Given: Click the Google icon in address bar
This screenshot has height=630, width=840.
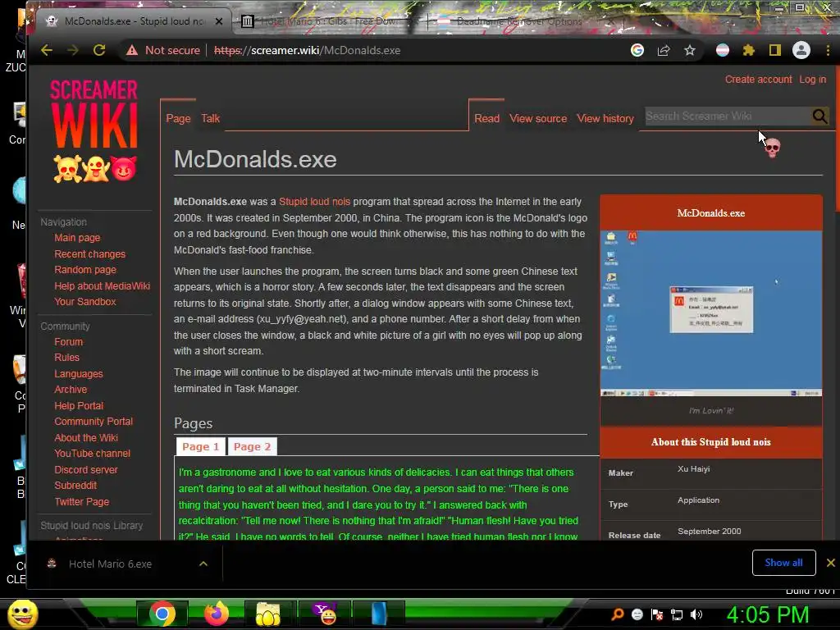Looking at the screenshot, I should tap(637, 50).
